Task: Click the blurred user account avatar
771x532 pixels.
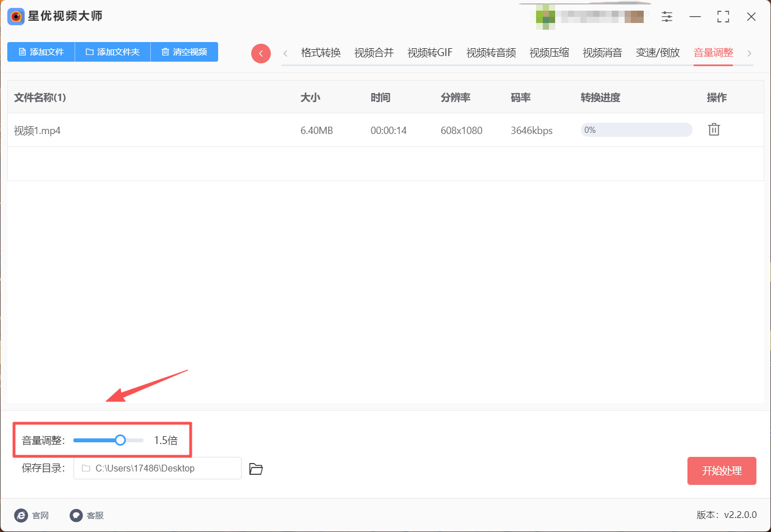Action: pos(545,17)
